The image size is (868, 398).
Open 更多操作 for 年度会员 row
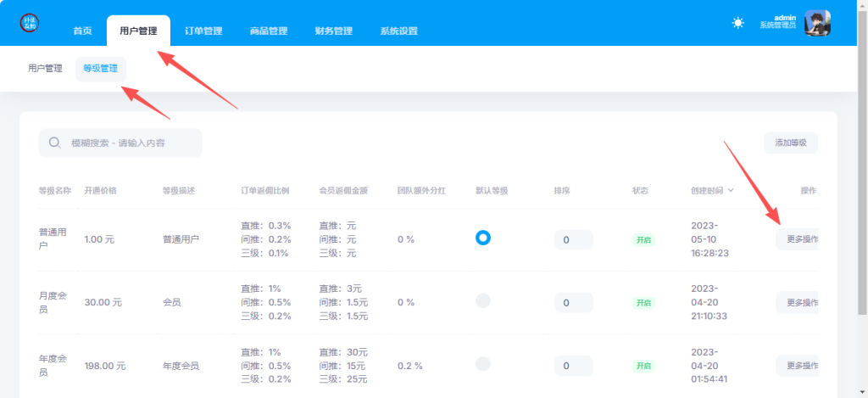click(x=797, y=366)
